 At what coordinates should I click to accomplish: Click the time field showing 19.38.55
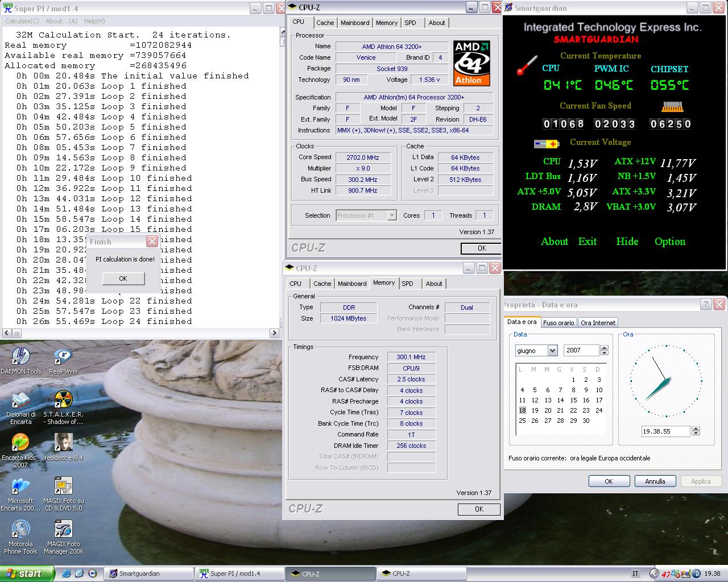665,431
